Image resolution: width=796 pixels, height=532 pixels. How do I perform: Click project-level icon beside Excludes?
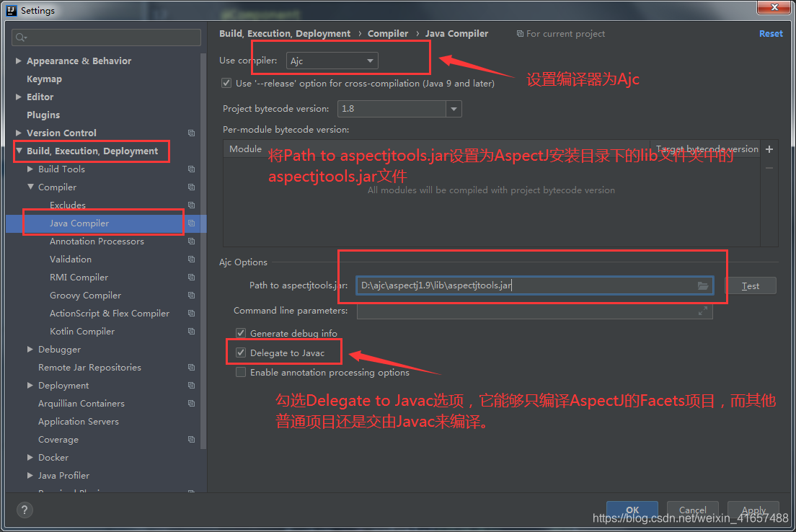(191, 205)
